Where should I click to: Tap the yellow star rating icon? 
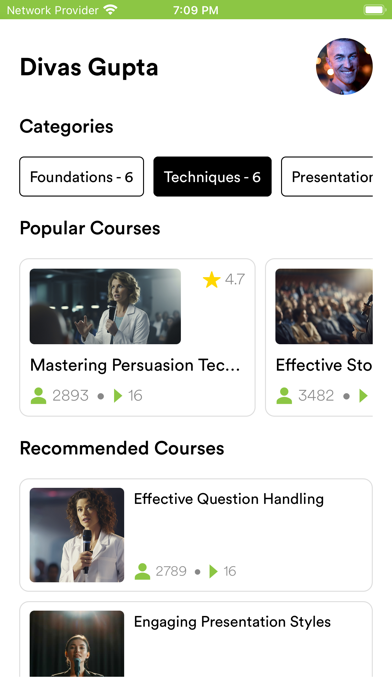[x=211, y=280]
